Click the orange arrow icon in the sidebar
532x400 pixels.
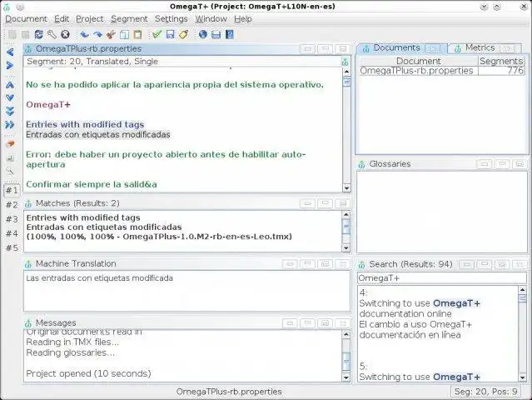(x=10, y=144)
